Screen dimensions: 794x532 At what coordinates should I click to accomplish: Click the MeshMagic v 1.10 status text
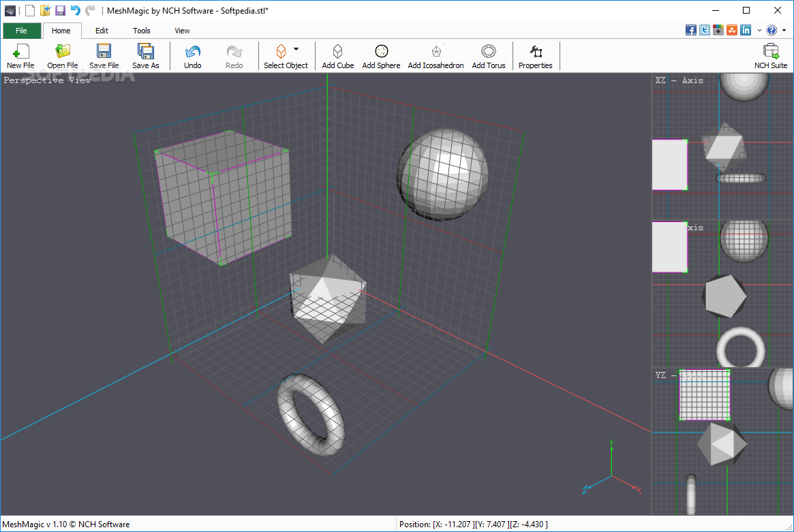[66, 525]
